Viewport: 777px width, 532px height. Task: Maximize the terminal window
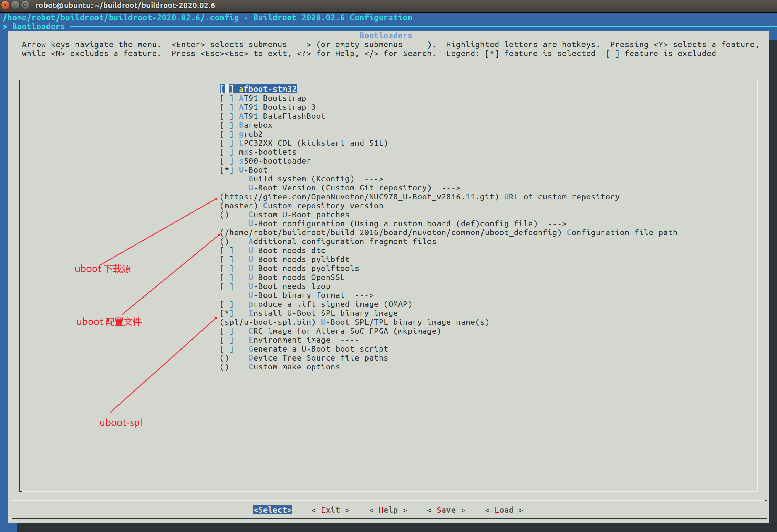(x=25, y=5)
